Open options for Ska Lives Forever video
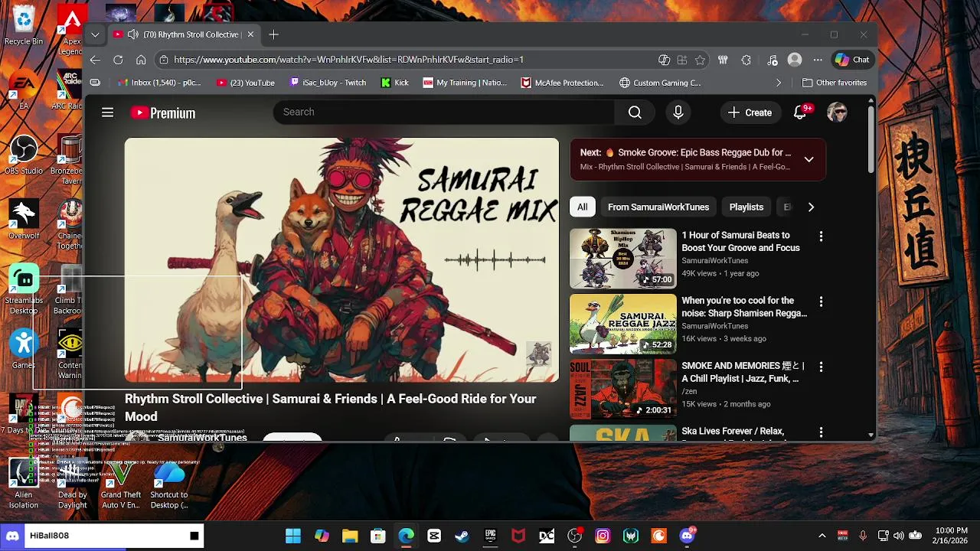980x551 pixels. 821,433
